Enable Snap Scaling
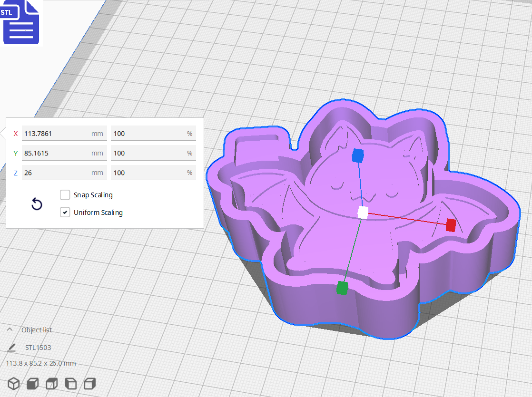This screenshot has width=532, height=397. (x=65, y=194)
